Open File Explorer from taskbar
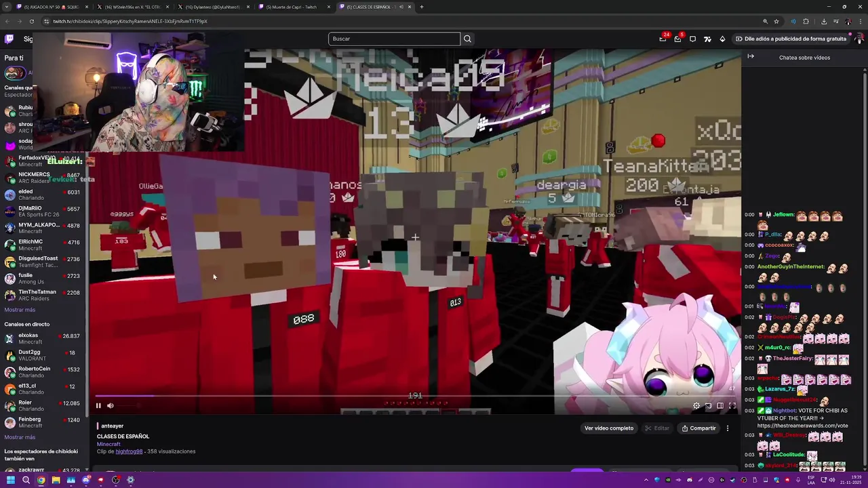 (x=56, y=480)
